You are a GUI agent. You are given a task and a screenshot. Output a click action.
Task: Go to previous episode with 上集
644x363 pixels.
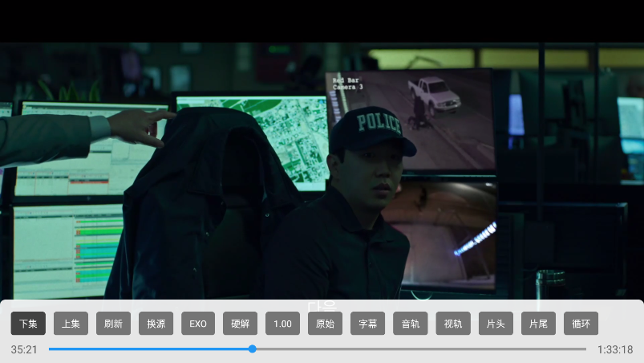(71, 324)
